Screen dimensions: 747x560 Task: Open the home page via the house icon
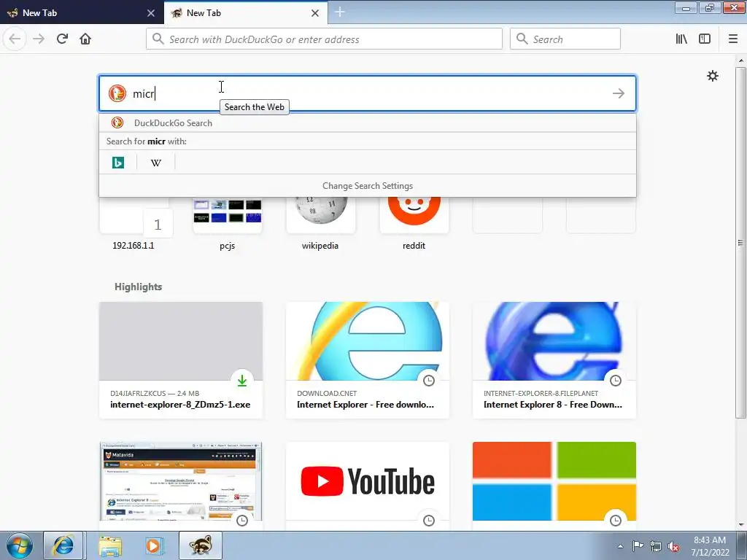pos(85,39)
